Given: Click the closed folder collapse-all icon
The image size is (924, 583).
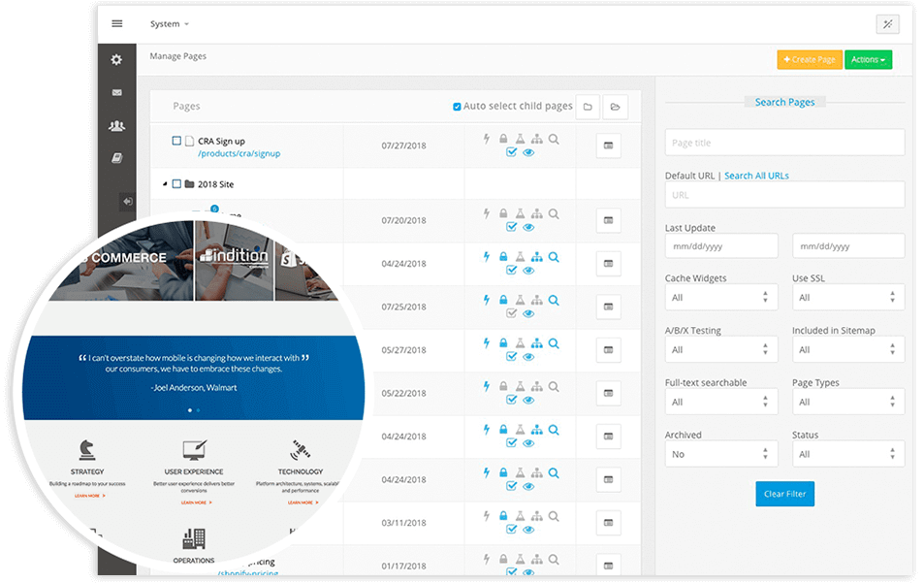Looking at the screenshot, I should 587,107.
